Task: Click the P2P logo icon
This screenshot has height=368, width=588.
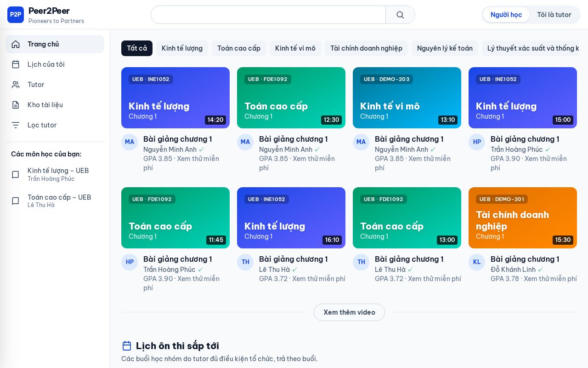Action: click(16, 15)
